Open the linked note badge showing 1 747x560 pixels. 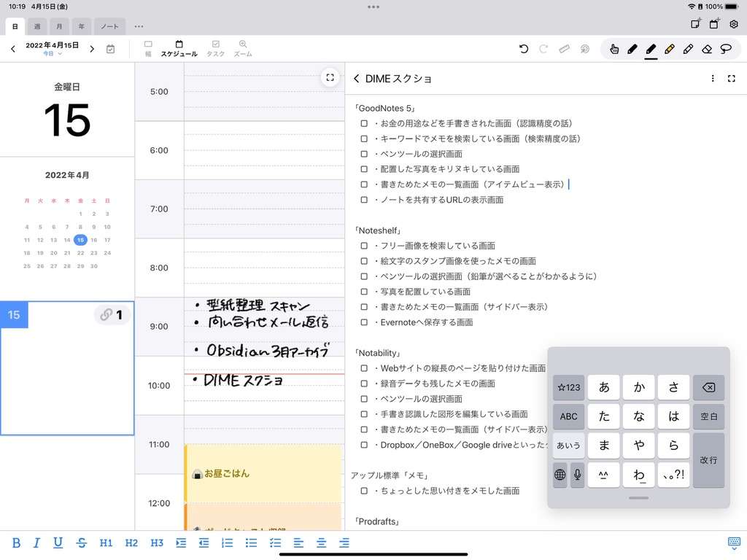click(112, 315)
